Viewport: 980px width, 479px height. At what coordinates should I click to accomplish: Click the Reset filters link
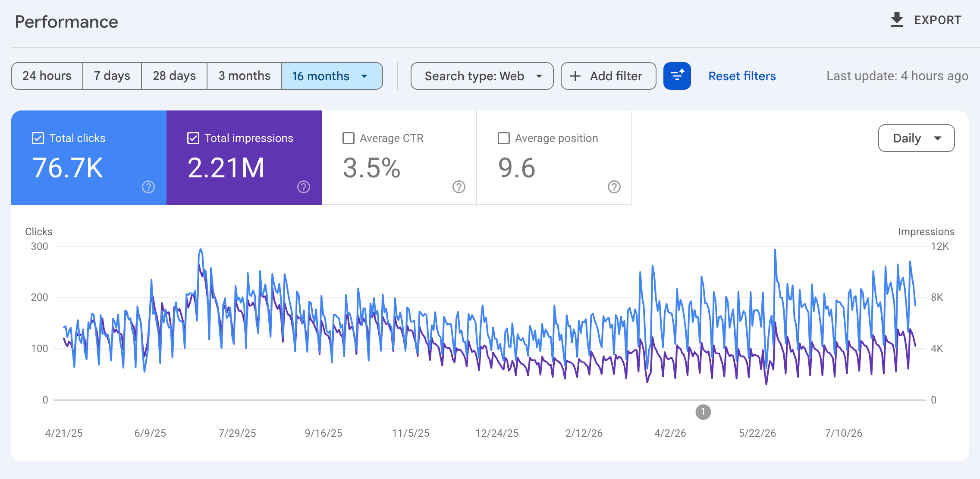742,76
